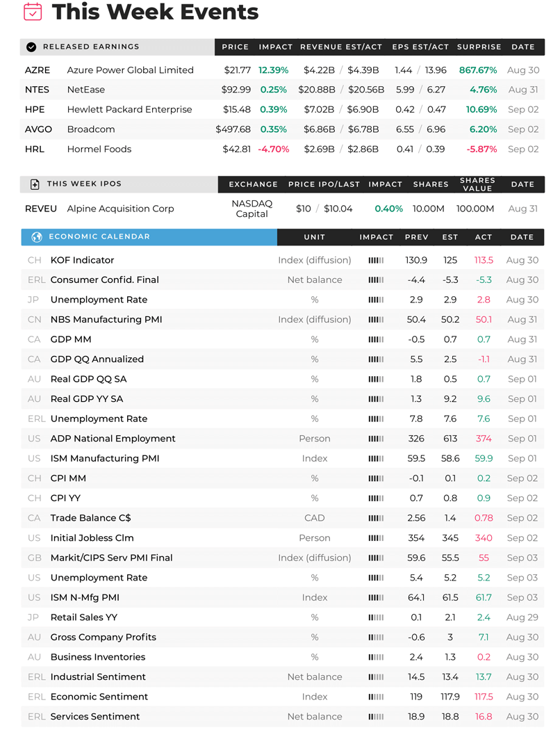Image resolution: width=560 pixels, height=746 pixels.
Task: Open Hewlett Packard Enterprise company name
Action: click(129, 110)
